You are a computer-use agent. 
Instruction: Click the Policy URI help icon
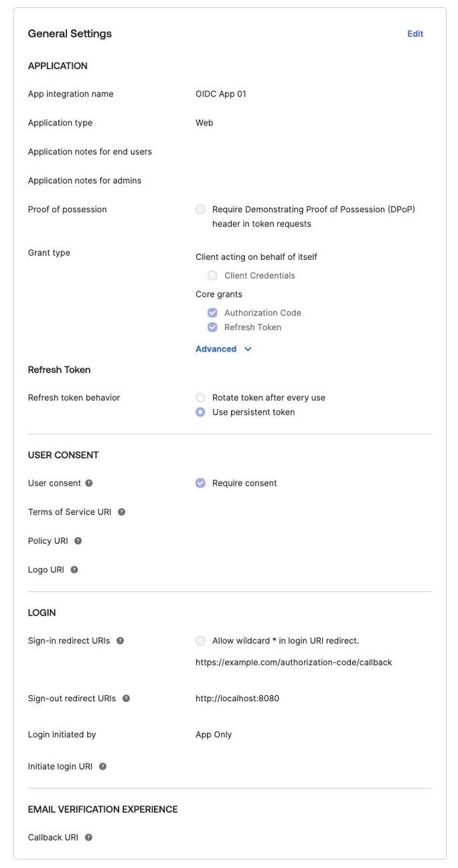tap(78, 540)
